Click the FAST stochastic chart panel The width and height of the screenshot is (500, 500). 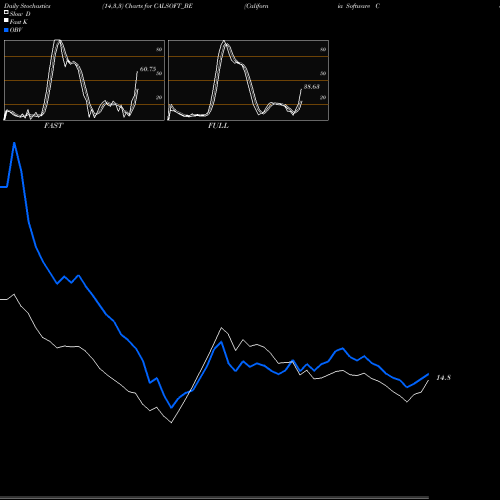point(84,80)
